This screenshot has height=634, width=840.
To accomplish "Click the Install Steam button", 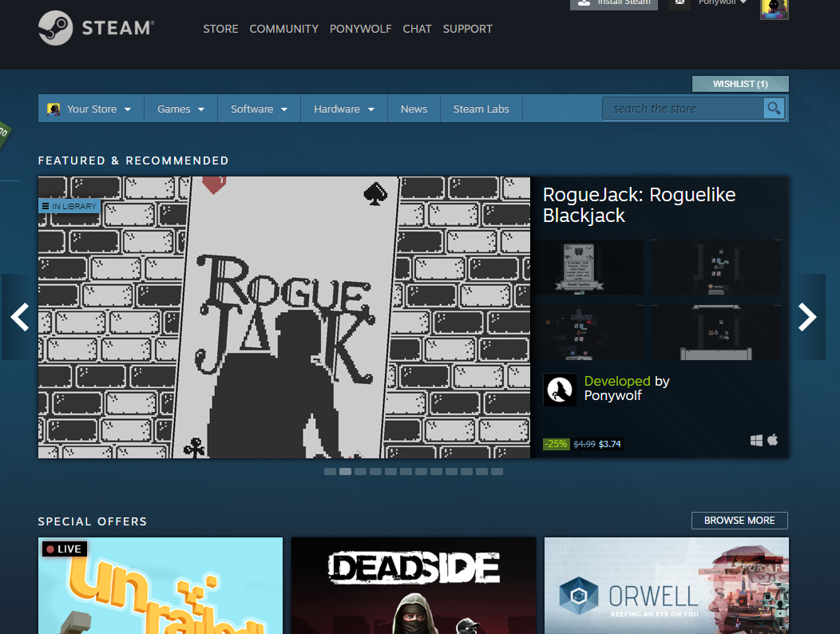I will point(614,4).
